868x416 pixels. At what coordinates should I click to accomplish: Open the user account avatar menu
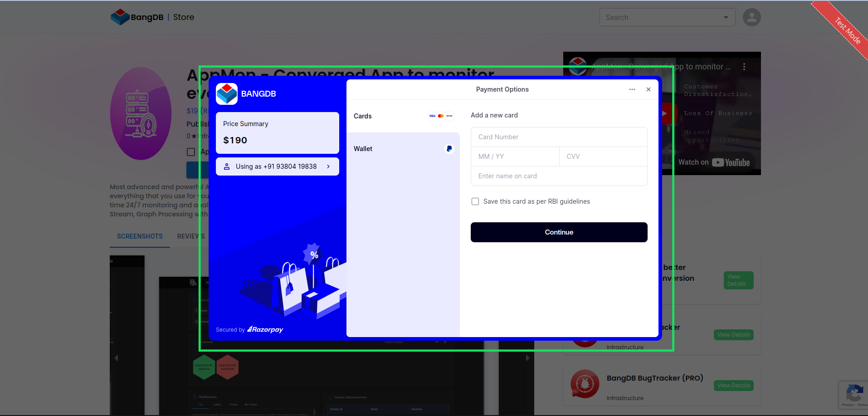tap(751, 17)
